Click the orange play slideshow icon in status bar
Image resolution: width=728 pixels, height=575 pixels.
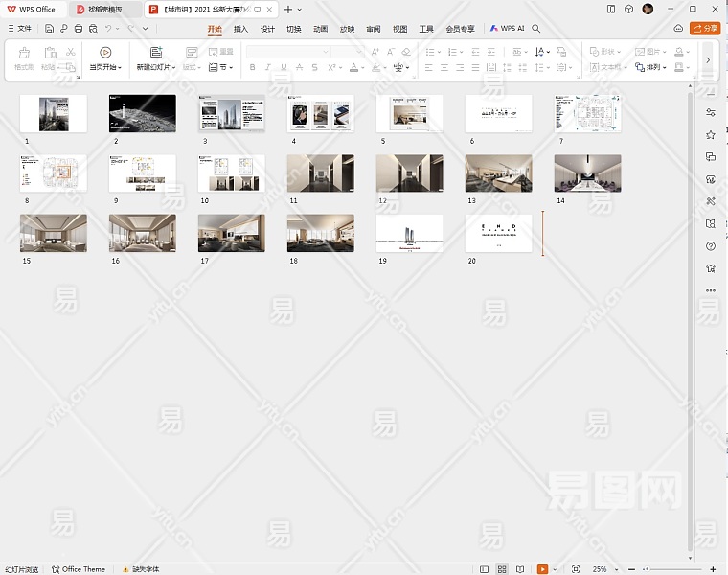pos(542,569)
